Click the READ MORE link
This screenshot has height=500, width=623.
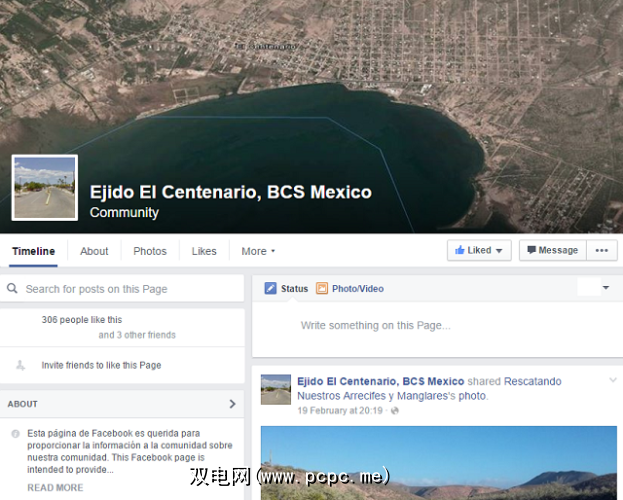(x=55, y=488)
